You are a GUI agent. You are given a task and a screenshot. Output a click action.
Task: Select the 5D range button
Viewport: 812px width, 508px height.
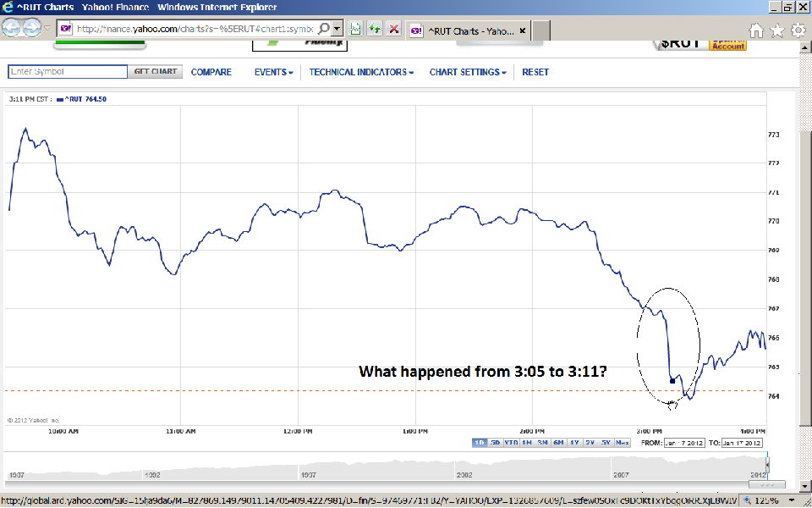(495, 443)
